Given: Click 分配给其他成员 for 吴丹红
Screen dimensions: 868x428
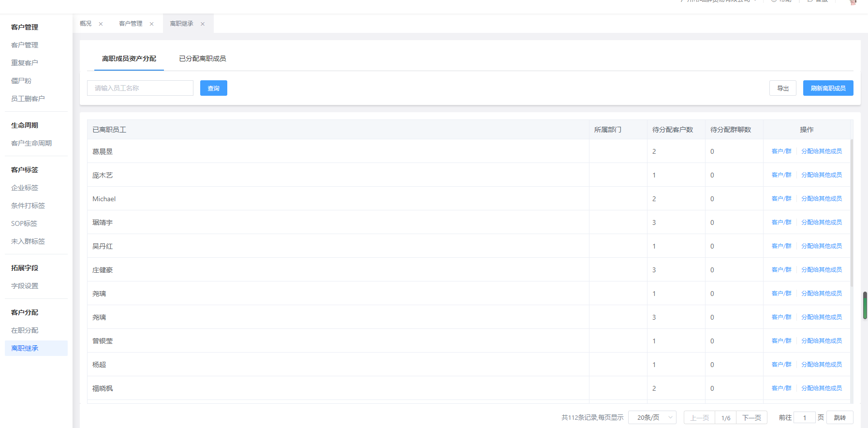Looking at the screenshot, I should 821,246.
